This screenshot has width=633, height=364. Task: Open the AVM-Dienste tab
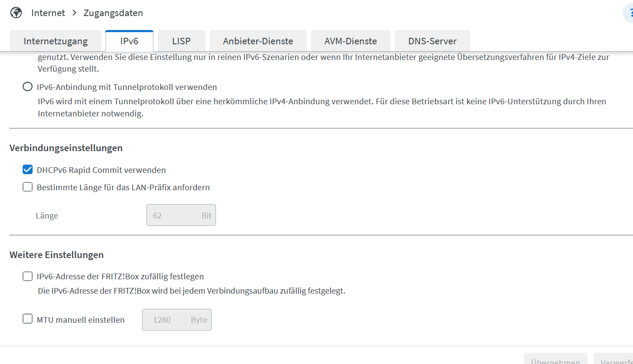coord(351,41)
